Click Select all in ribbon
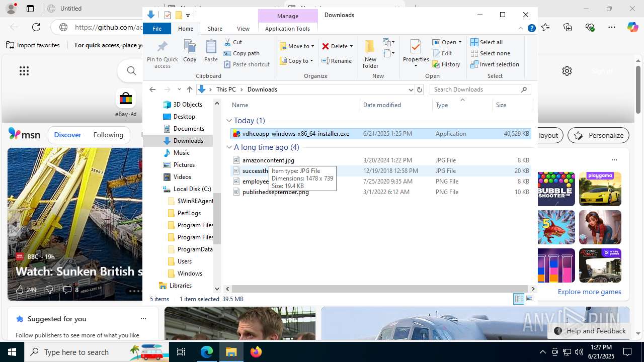Viewport: 644px width, 362px height. click(487, 42)
